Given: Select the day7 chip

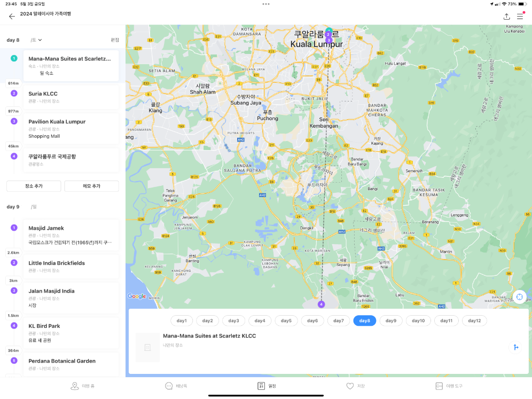Looking at the screenshot, I should coord(339,320).
